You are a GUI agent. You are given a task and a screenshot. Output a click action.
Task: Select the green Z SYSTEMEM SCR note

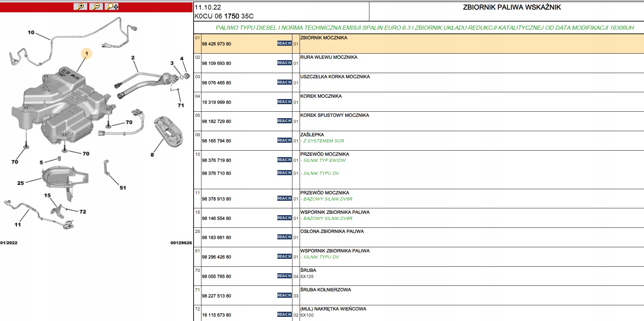pyautogui.click(x=322, y=141)
